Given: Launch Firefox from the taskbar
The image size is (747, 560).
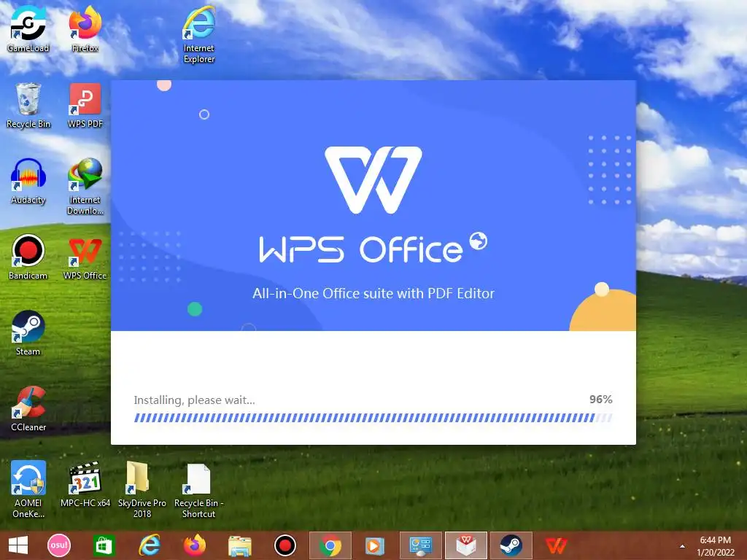Looking at the screenshot, I should 194,545.
